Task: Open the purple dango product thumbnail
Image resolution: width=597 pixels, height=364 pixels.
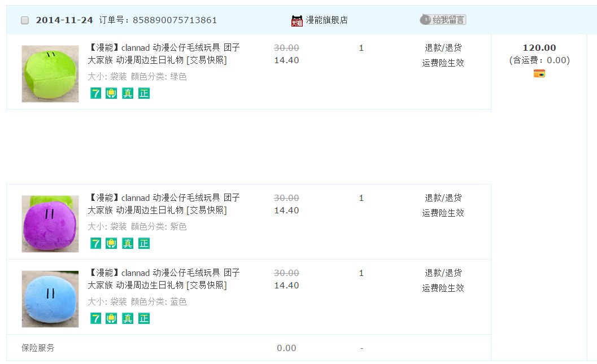Action: (50, 224)
